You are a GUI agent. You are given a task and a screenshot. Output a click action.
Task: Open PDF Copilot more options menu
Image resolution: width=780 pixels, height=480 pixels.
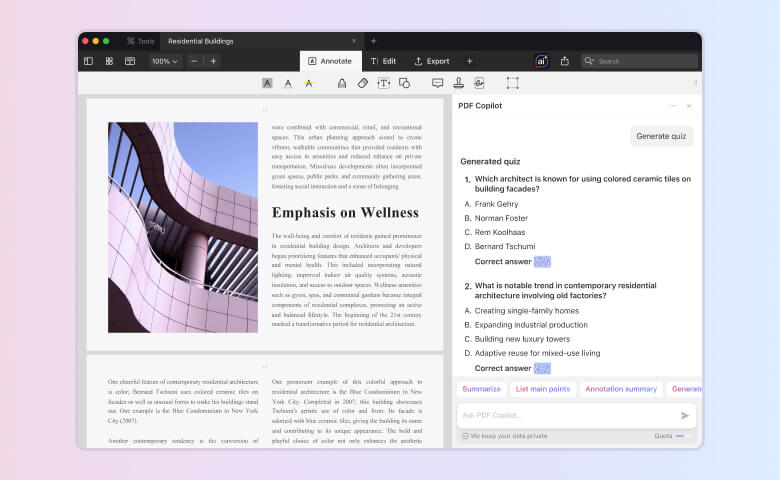[x=672, y=105]
